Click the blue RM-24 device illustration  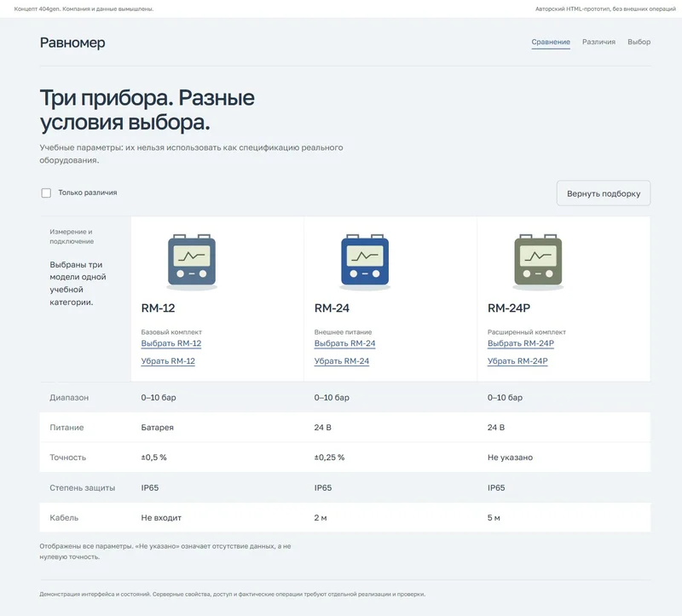coord(365,262)
